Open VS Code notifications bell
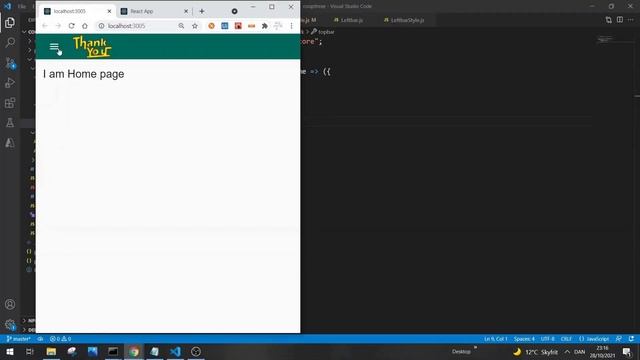The width and height of the screenshot is (640, 360). 631,339
